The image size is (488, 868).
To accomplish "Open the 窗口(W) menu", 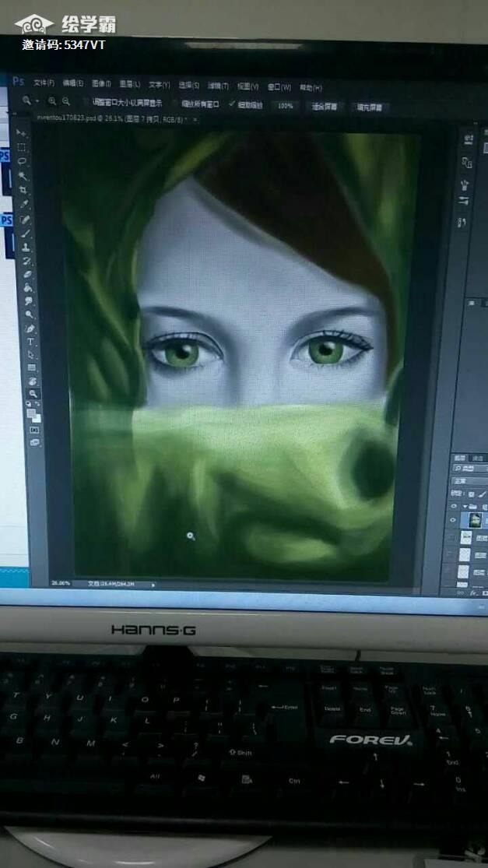I will point(279,87).
